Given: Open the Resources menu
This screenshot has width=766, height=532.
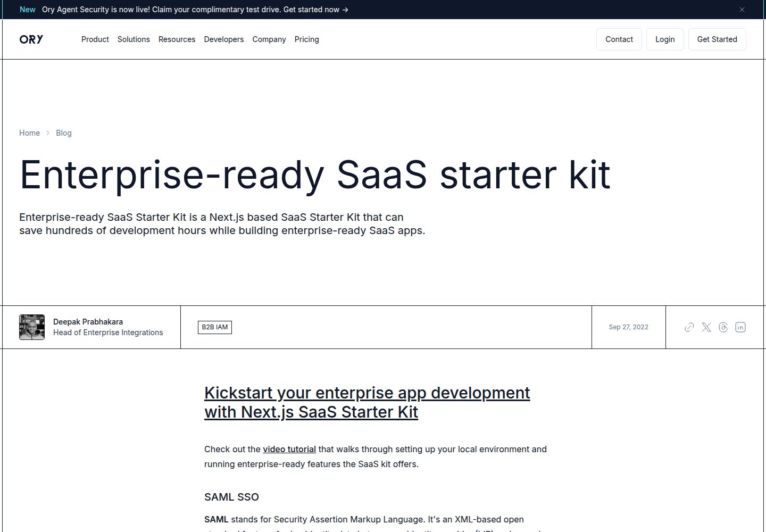Looking at the screenshot, I should [177, 39].
